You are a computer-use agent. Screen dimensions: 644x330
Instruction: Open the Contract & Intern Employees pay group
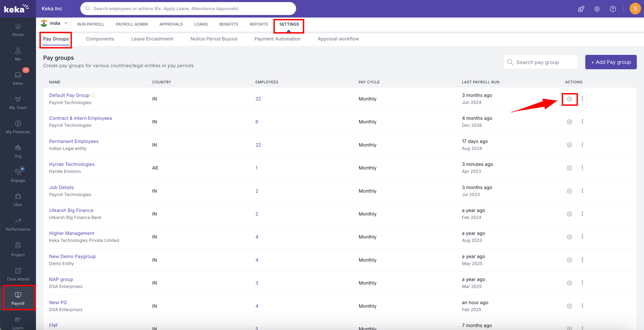coord(80,118)
